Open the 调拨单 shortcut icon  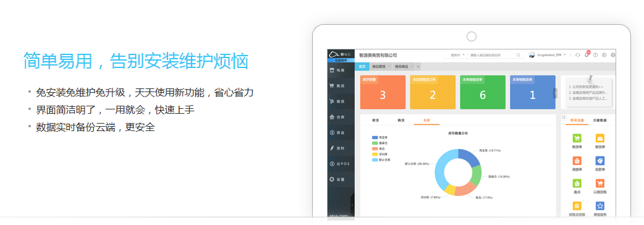coord(577,161)
